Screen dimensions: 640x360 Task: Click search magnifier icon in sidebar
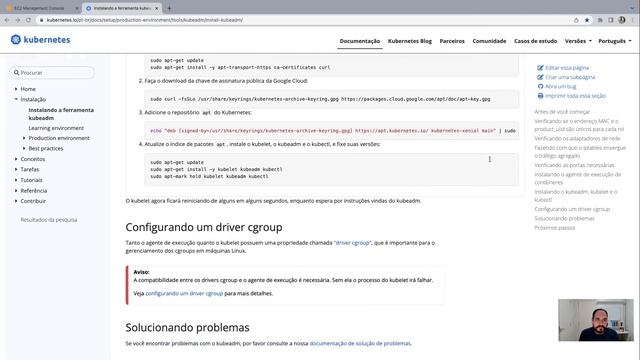[x=16, y=73]
